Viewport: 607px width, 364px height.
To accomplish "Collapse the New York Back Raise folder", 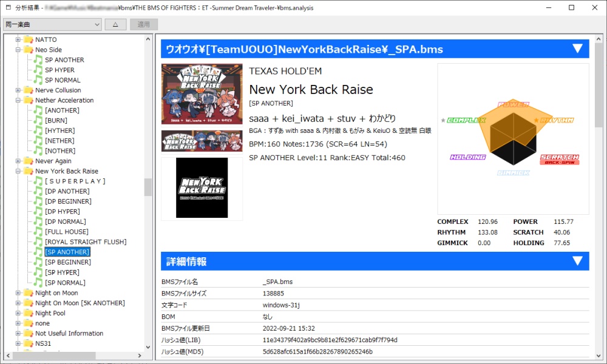I will (x=18, y=171).
